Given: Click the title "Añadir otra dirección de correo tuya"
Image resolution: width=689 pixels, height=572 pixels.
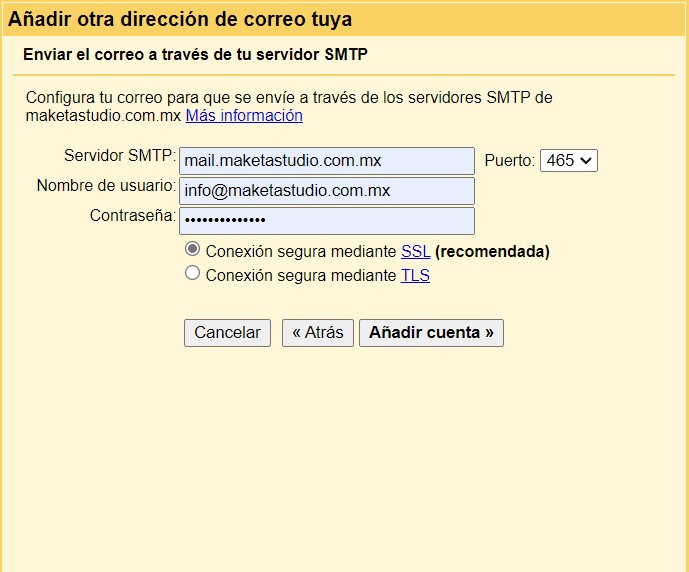Looking at the screenshot, I should (x=180, y=19).
